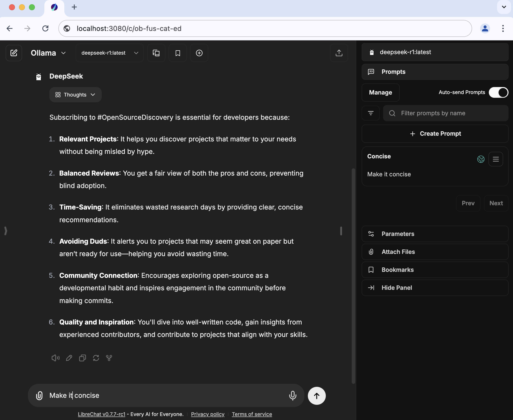Toggle the Auto-send Prompts switch
The height and width of the screenshot is (420, 513).
498,92
